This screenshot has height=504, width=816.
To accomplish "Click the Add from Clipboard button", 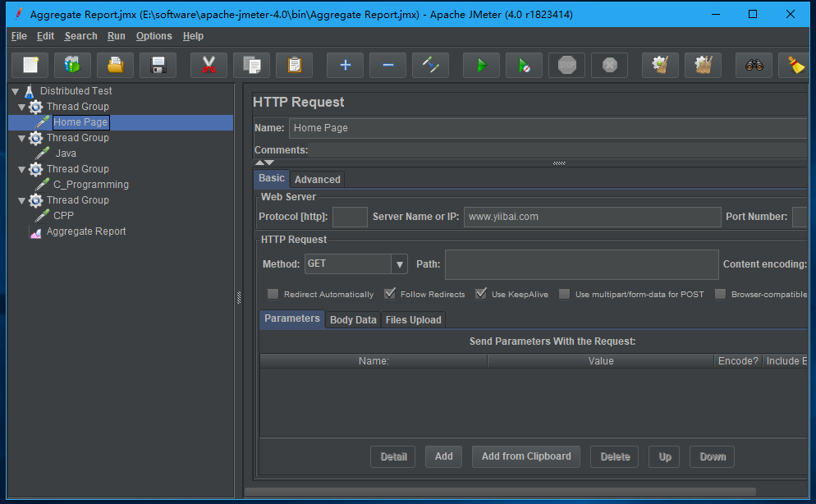I will tap(526, 456).
